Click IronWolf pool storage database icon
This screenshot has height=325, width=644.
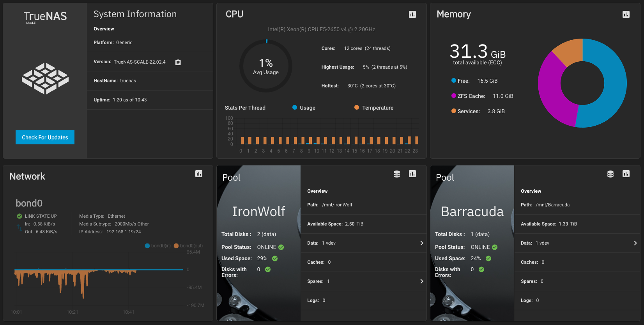coord(396,174)
